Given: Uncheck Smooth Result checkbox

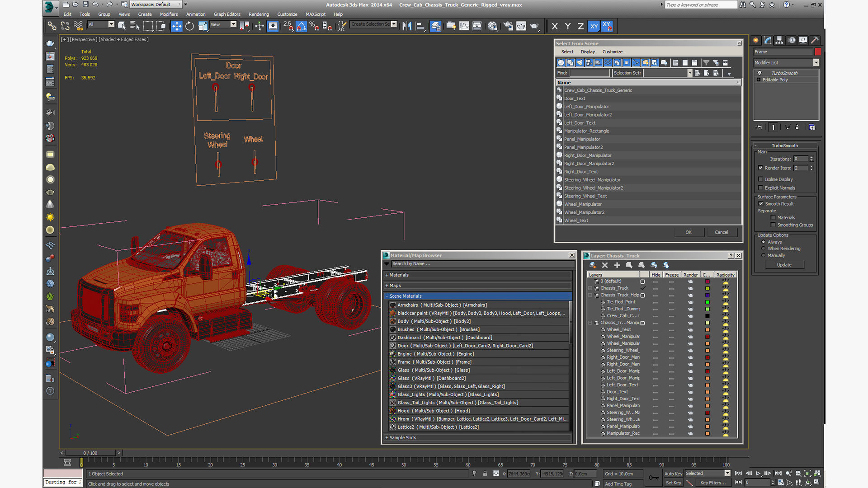Looking at the screenshot, I should [761, 204].
